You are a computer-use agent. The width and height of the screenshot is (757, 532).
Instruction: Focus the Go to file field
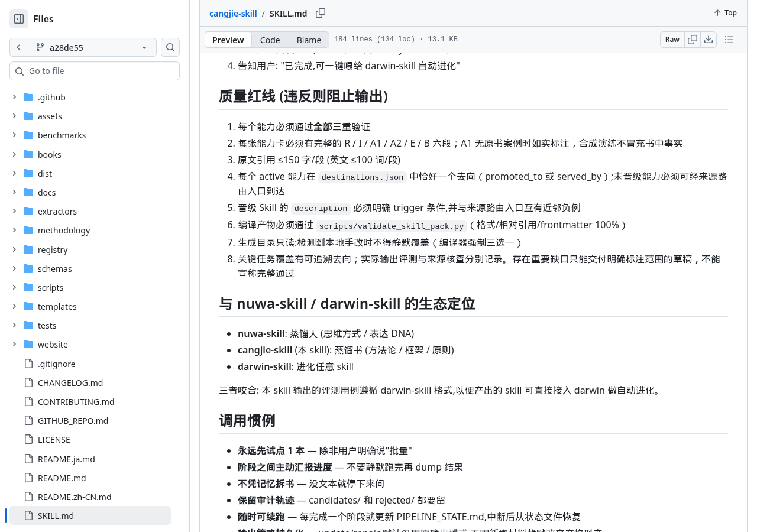pos(95,71)
